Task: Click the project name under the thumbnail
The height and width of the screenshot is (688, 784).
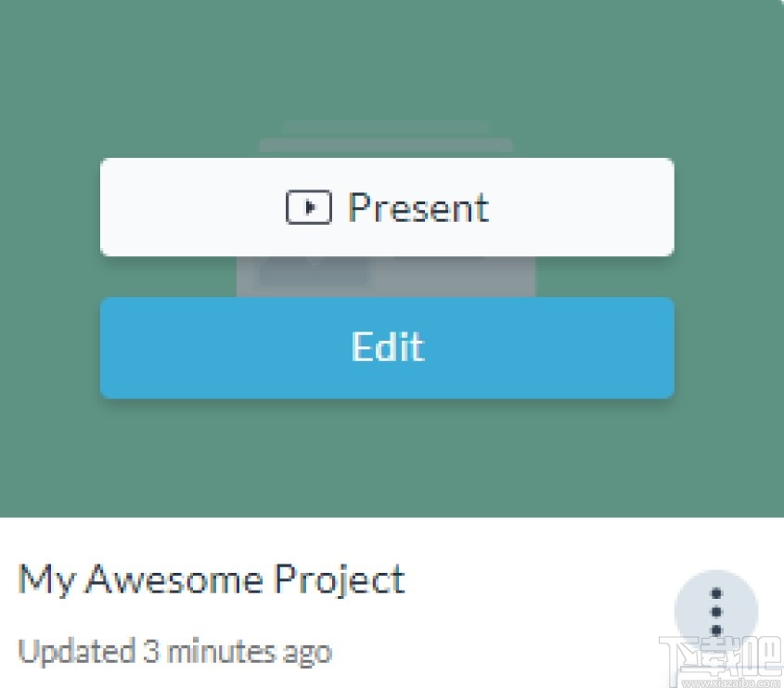Action: coord(212,580)
